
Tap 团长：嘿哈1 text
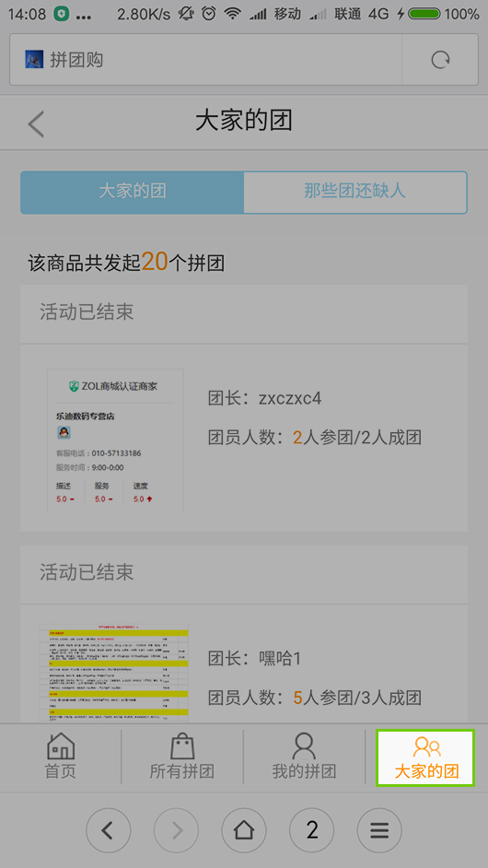point(254,658)
